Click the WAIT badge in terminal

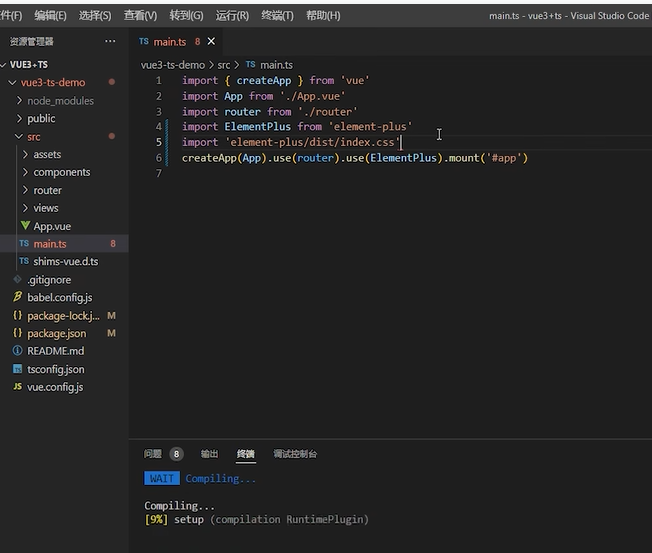point(162,478)
